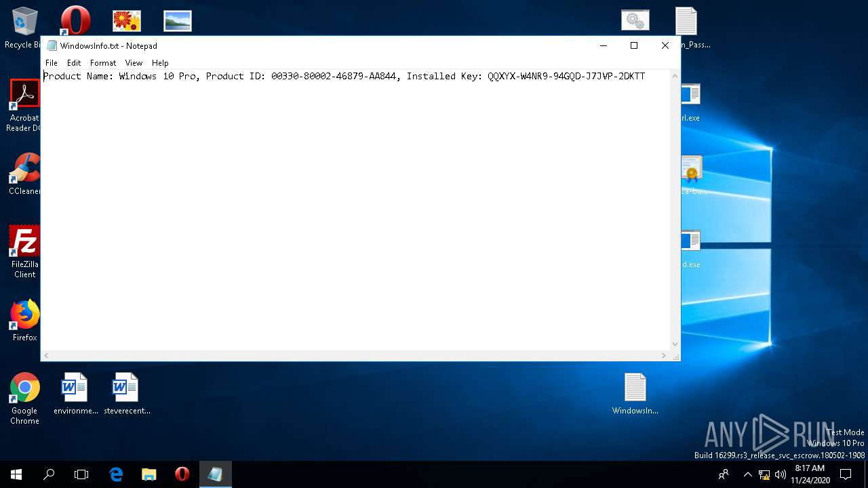Open the clock showing 8:17 AM
This screenshot has height=488, width=868.
810,474
